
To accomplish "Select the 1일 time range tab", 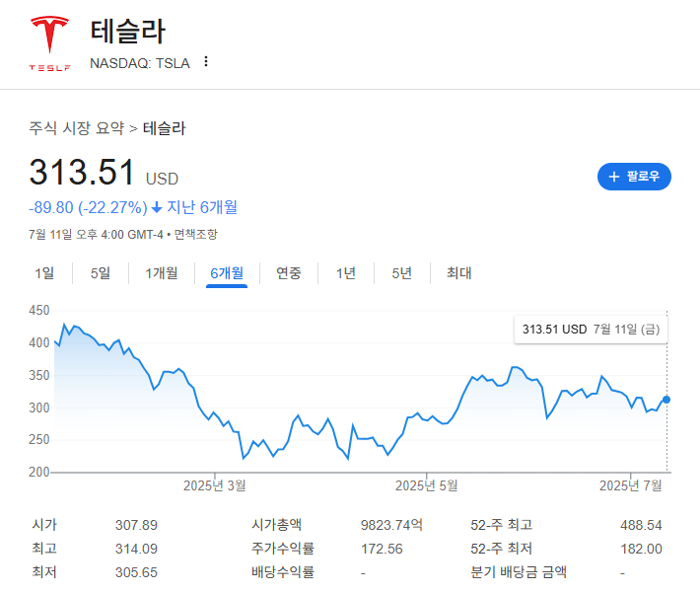I will (x=44, y=273).
